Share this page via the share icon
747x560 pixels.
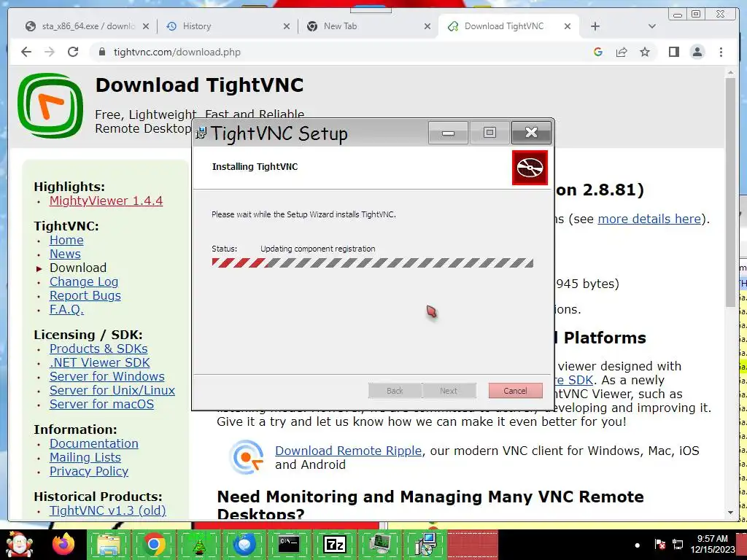(622, 52)
